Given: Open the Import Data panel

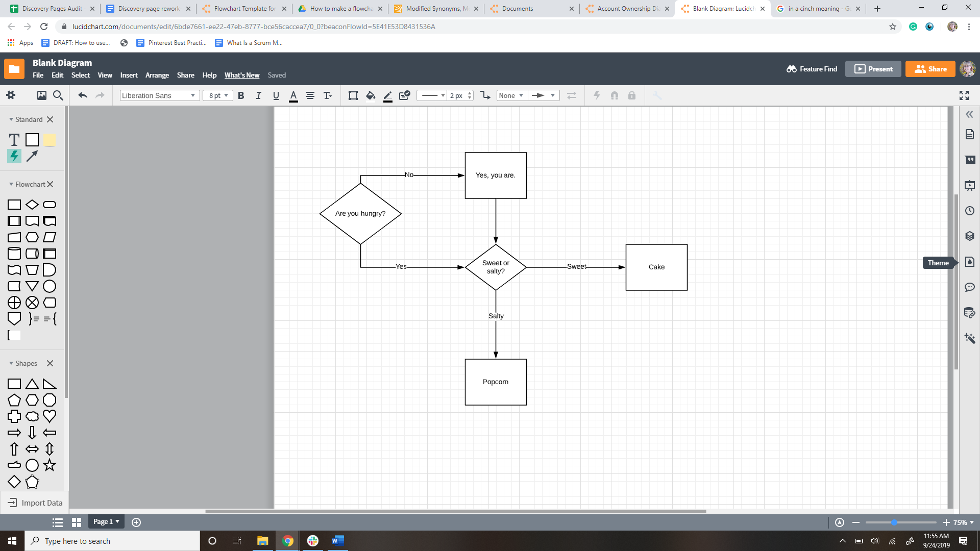Looking at the screenshot, I should 35,503.
